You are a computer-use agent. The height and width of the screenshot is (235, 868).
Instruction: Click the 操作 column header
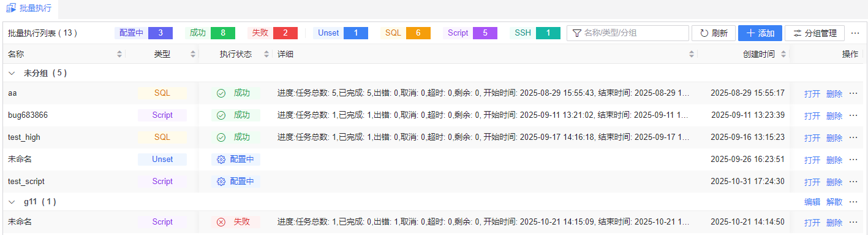coord(850,54)
